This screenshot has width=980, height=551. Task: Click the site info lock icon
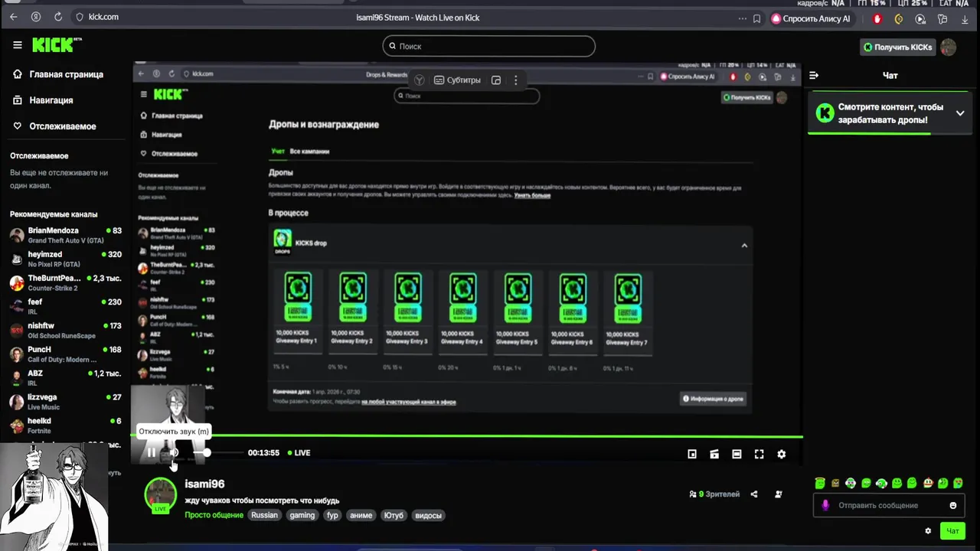click(80, 17)
